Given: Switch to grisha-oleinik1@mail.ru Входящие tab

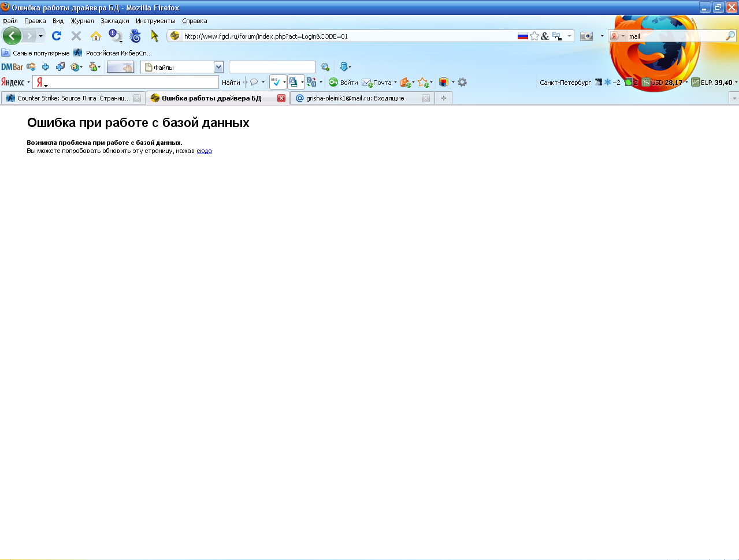Looking at the screenshot, I should 362,98.
